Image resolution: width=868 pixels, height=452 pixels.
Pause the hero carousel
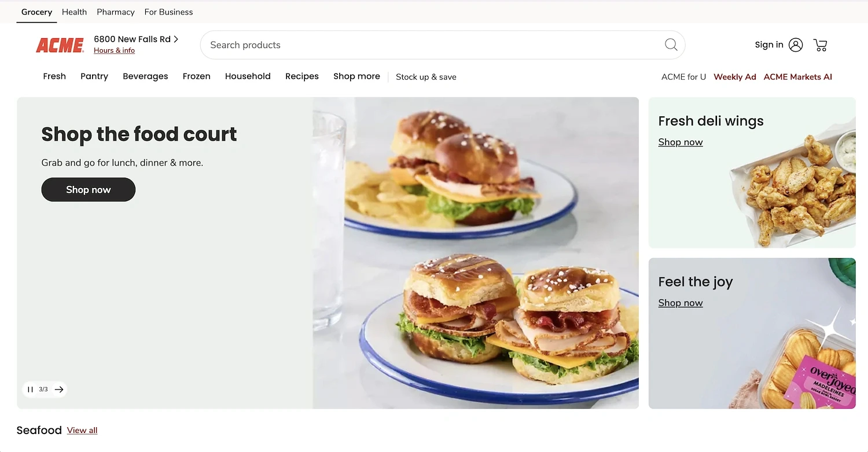click(x=30, y=389)
